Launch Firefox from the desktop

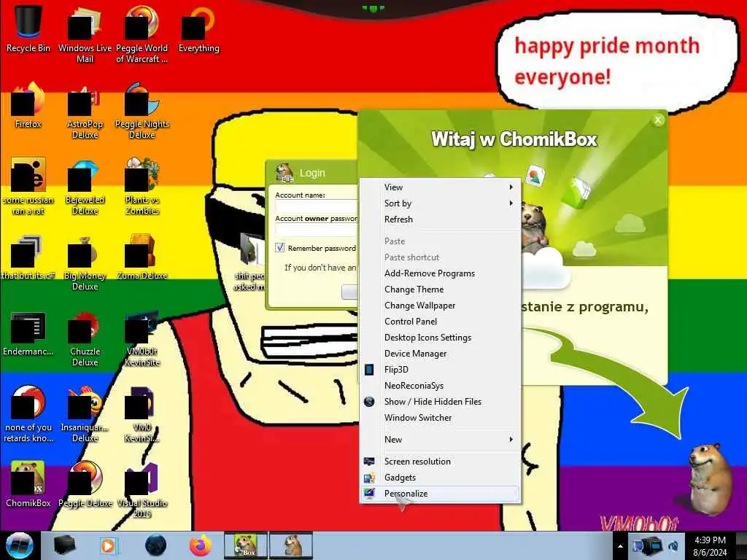[x=28, y=106]
